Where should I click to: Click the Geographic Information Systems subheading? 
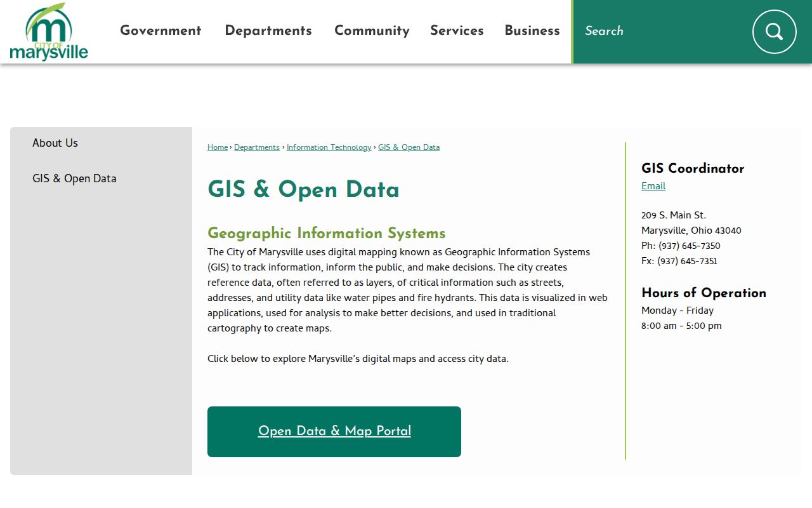327,233
